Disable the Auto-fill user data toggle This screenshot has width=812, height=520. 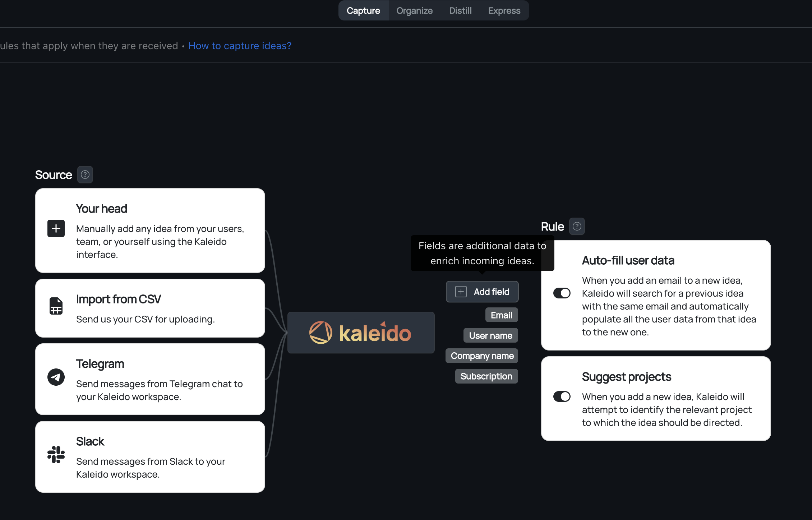[x=562, y=293]
